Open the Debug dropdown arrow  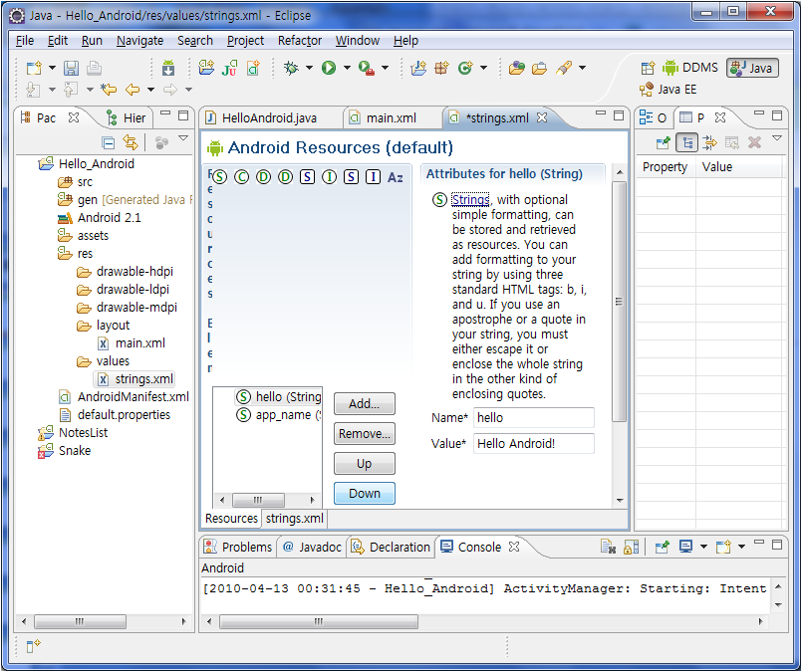[309, 68]
